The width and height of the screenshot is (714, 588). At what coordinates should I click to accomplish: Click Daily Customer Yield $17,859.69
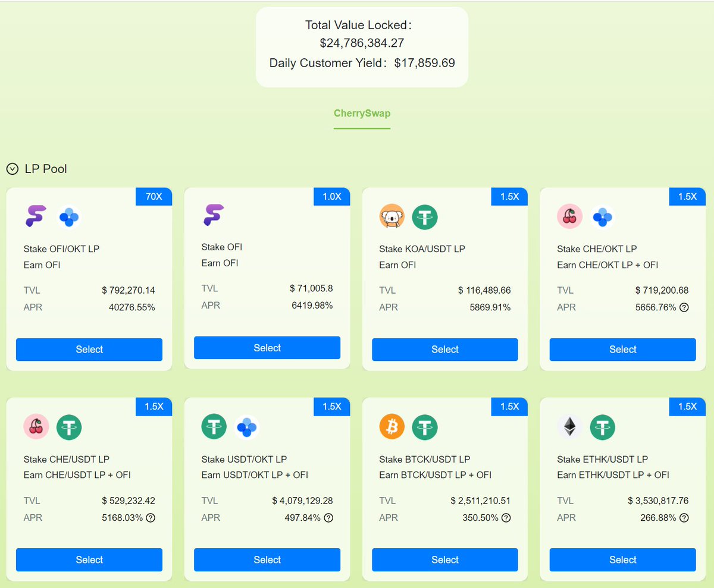[x=362, y=63]
